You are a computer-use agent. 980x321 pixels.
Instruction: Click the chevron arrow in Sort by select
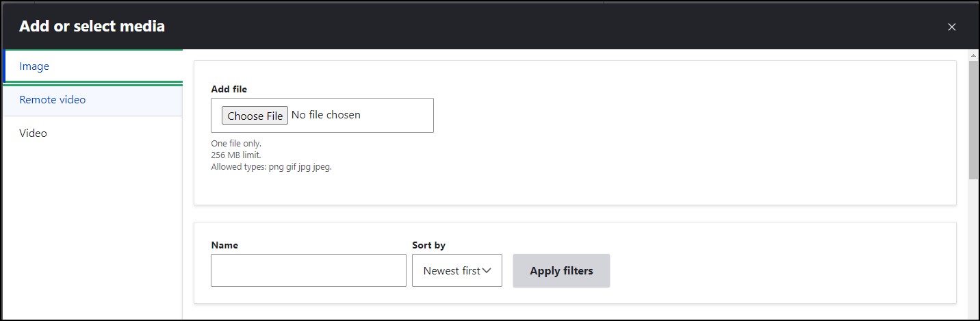coord(487,271)
